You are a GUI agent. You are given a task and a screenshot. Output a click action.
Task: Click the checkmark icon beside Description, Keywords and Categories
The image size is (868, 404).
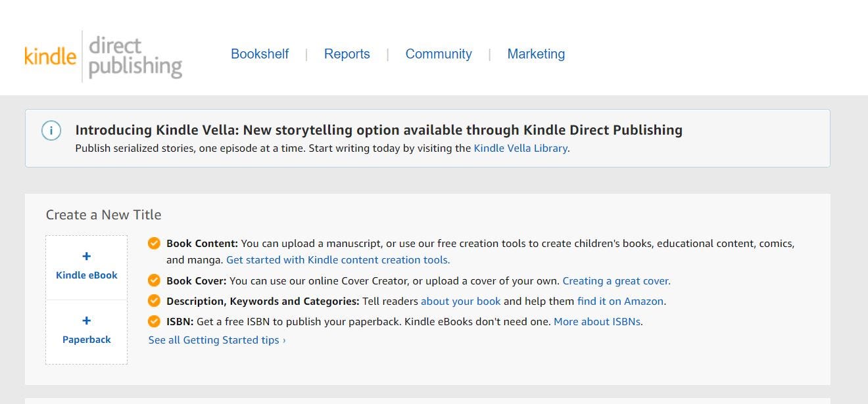click(154, 301)
